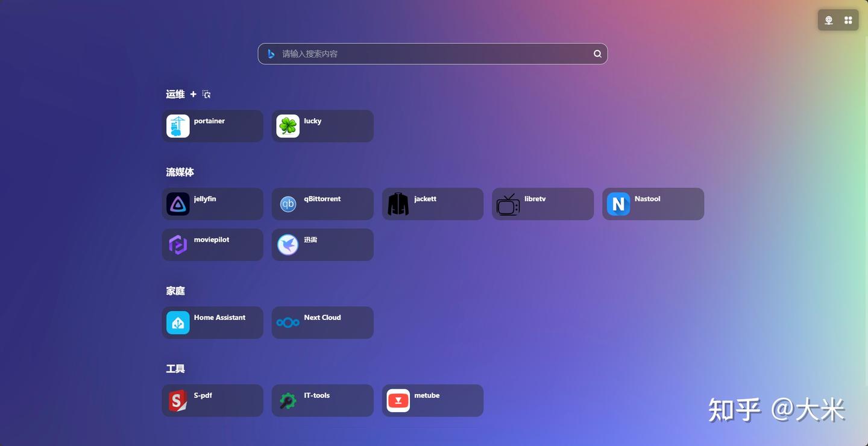868x446 pixels.
Task: Launch the lucky app
Action: click(x=322, y=126)
